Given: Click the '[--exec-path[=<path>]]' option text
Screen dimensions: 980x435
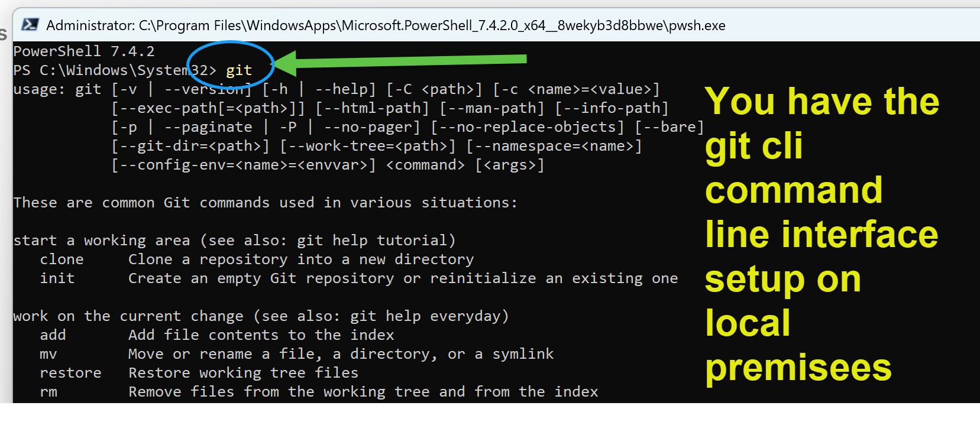Looking at the screenshot, I should 208,108.
